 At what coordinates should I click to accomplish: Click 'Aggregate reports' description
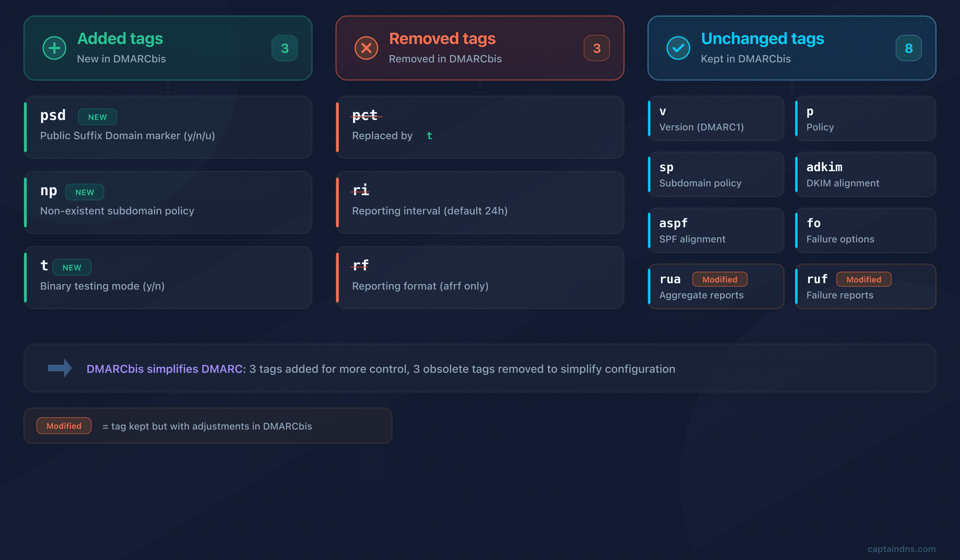click(x=701, y=295)
